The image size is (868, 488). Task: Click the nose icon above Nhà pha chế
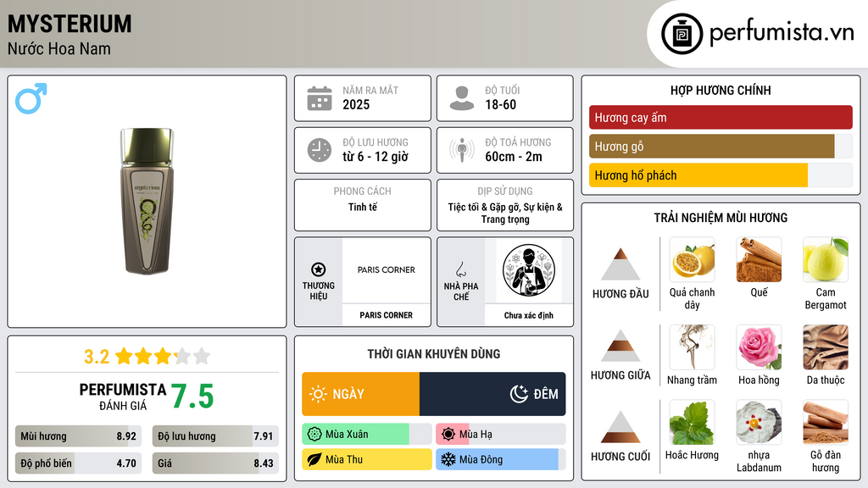(460, 269)
